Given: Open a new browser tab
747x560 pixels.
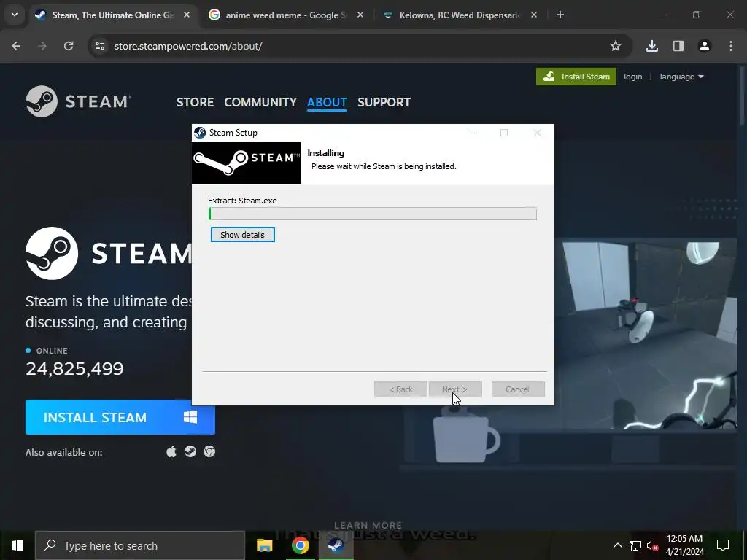Looking at the screenshot, I should (x=560, y=15).
